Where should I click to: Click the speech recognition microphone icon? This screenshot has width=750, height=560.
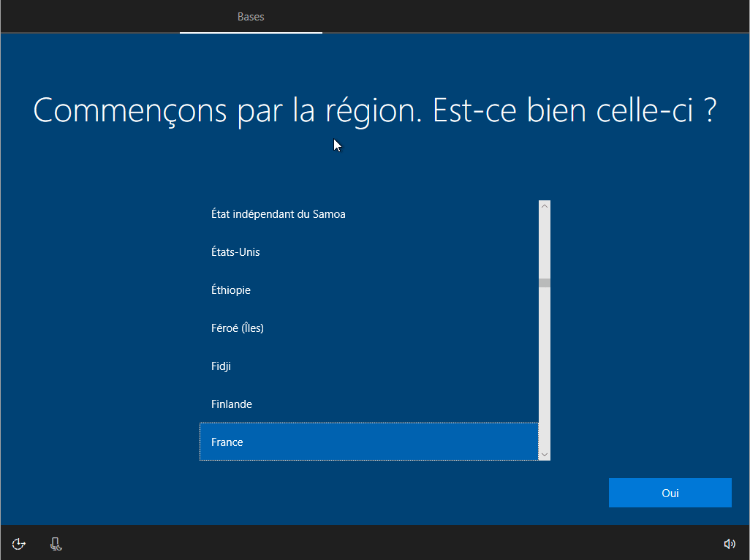coord(56,544)
